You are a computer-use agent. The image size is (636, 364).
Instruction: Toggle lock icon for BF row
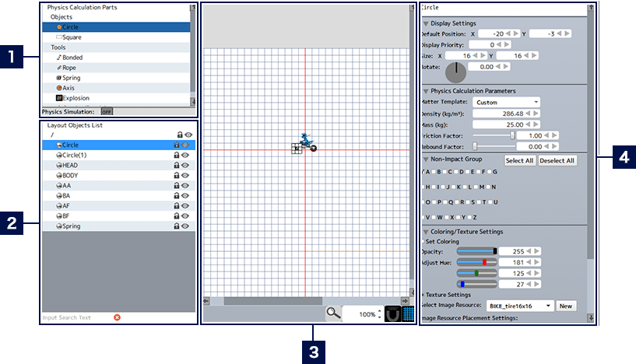pyautogui.click(x=177, y=215)
